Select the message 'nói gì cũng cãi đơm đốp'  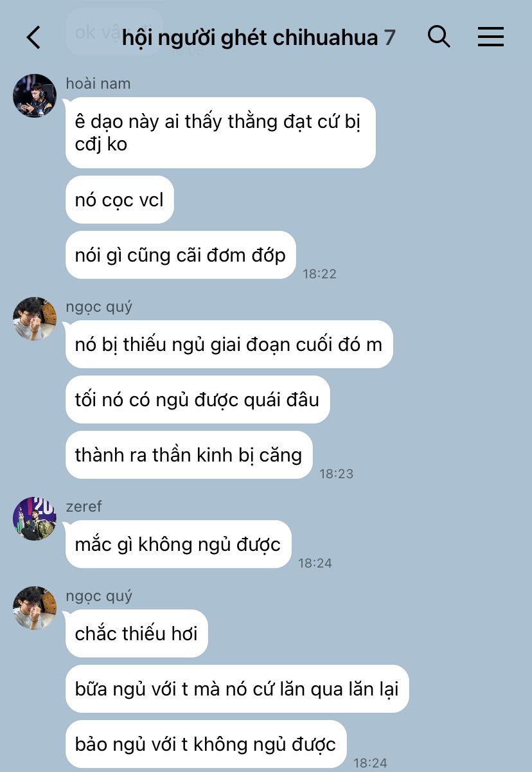tap(181, 255)
